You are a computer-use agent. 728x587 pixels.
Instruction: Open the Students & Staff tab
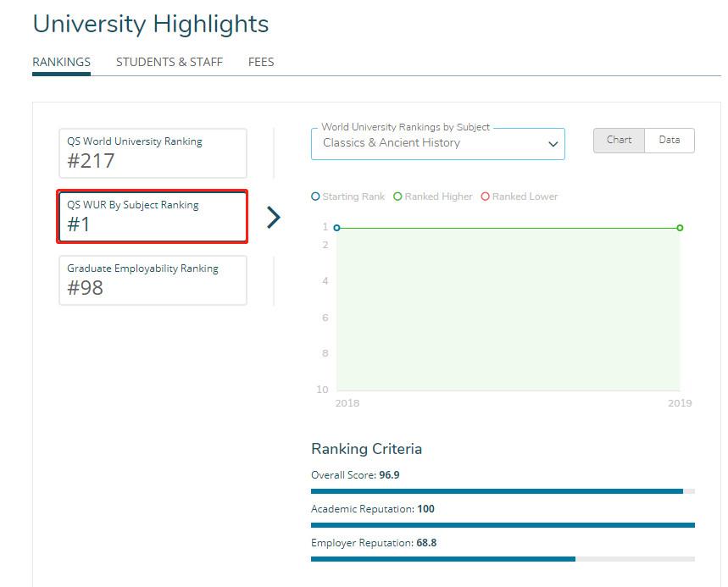(169, 62)
